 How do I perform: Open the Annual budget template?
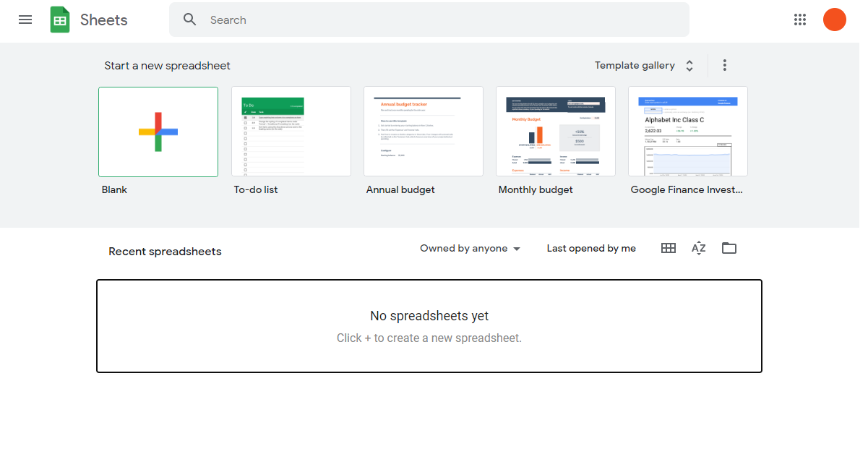click(423, 132)
